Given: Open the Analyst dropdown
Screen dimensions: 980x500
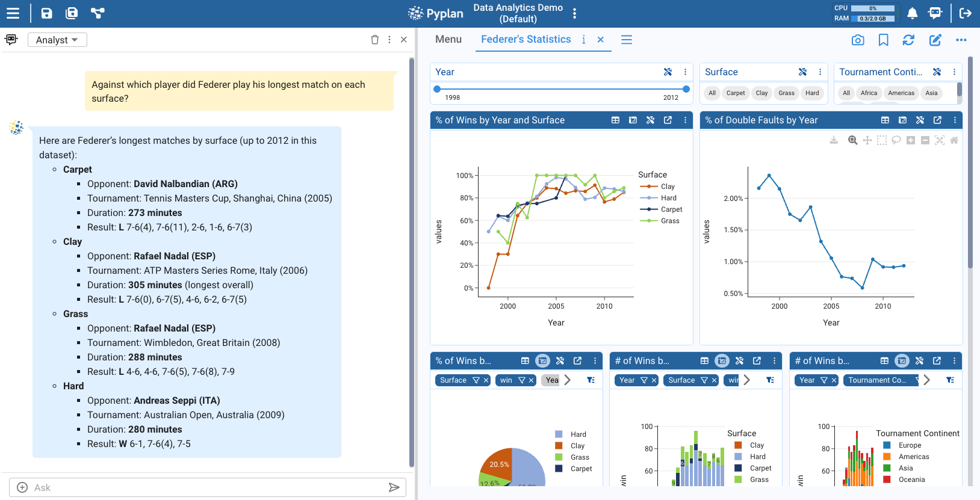Looking at the screenshot, I should pyautogui.click(x=57, y=40).
